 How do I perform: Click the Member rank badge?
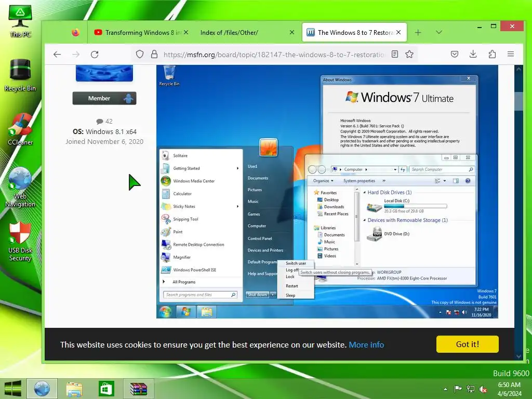click(104, 98)
